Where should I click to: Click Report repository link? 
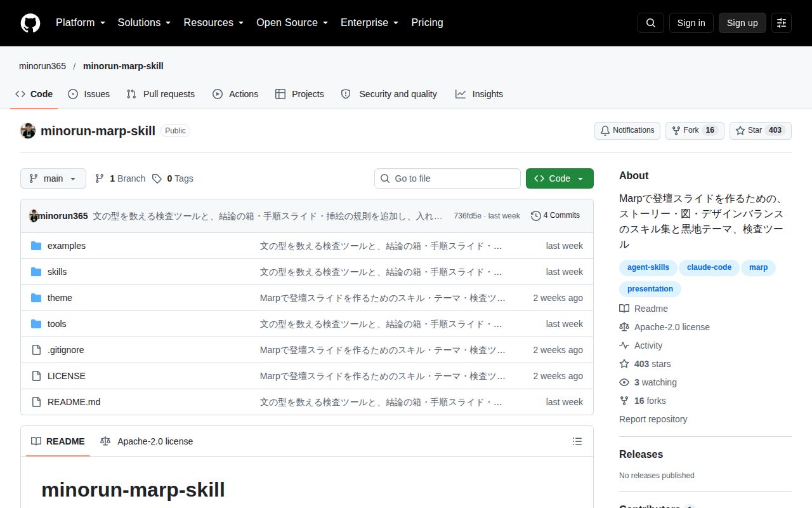pyautogui.click(x=653, y=419)
